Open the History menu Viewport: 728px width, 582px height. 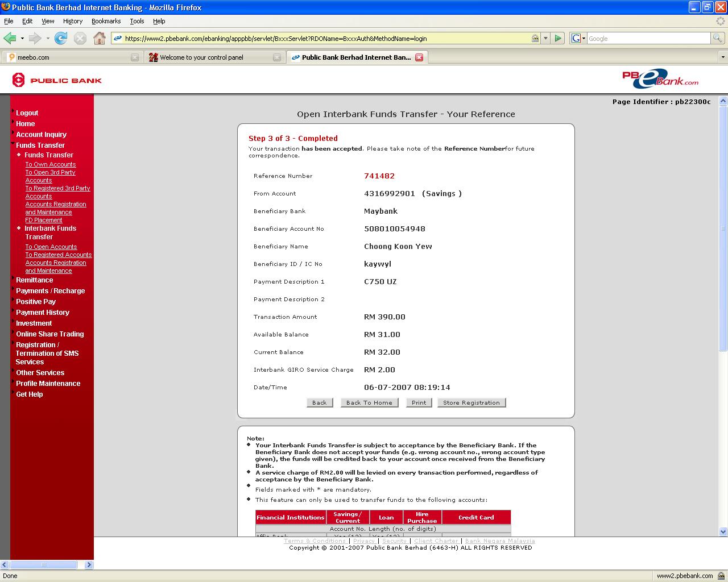click(x=73, y=21)
